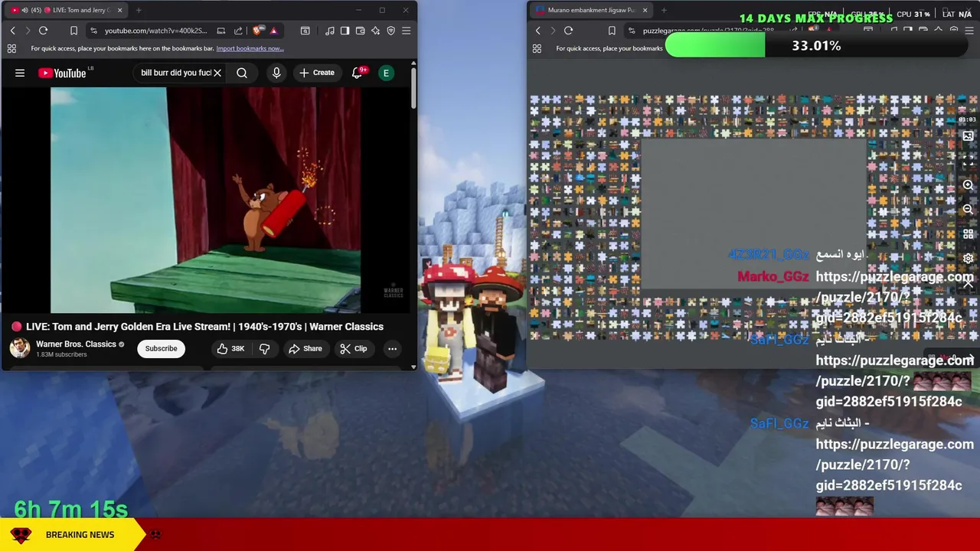Open YouTube notifications bell
The image size is (980, 551).
click(x=357, y=73)
